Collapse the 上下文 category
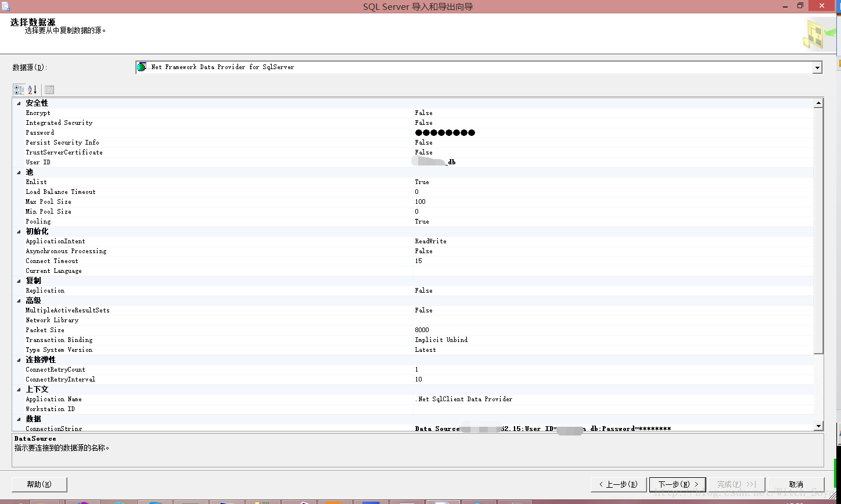 click(19, 389)
